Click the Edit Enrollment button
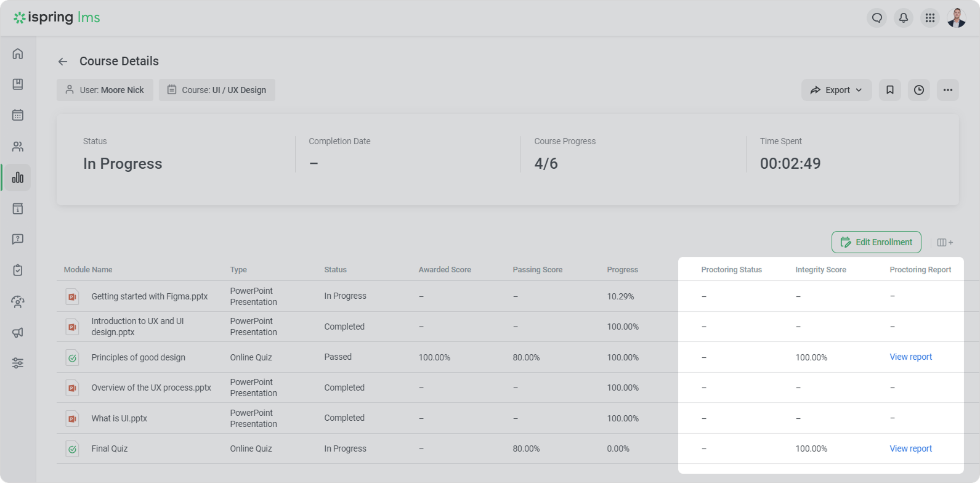Image resolution: width=980 pixels, height=483 pixels. 876,242
